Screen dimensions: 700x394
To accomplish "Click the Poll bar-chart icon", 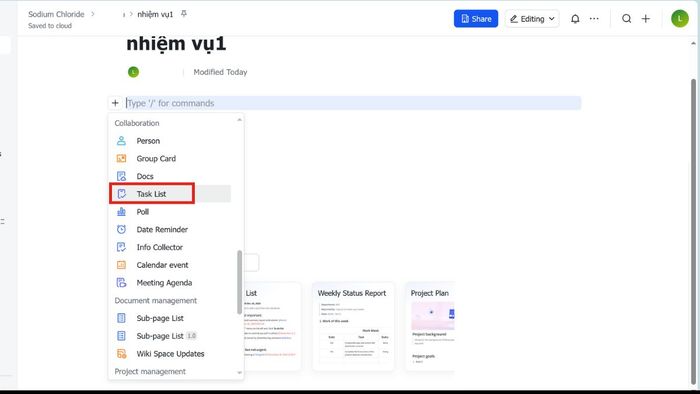I will pos(121,212).
